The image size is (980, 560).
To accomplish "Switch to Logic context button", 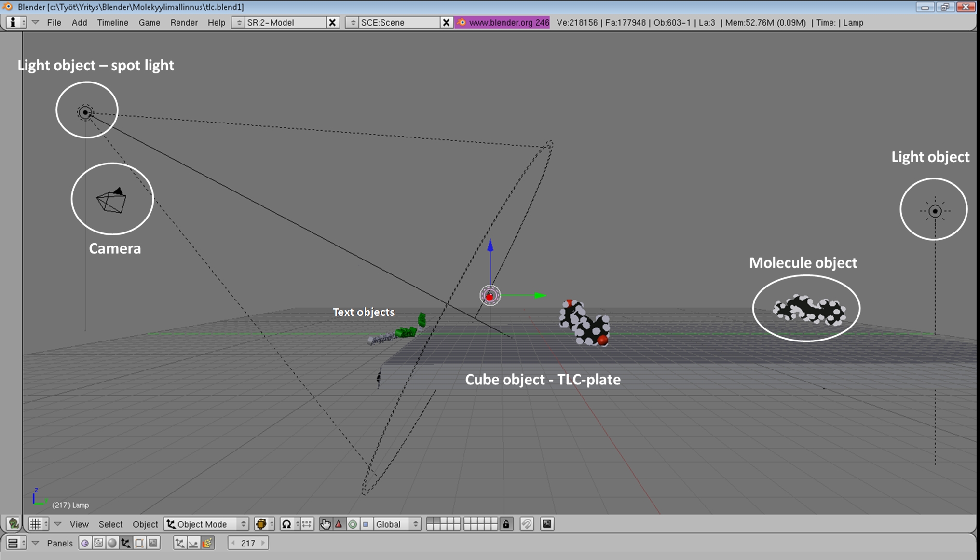I will [85, 543].
